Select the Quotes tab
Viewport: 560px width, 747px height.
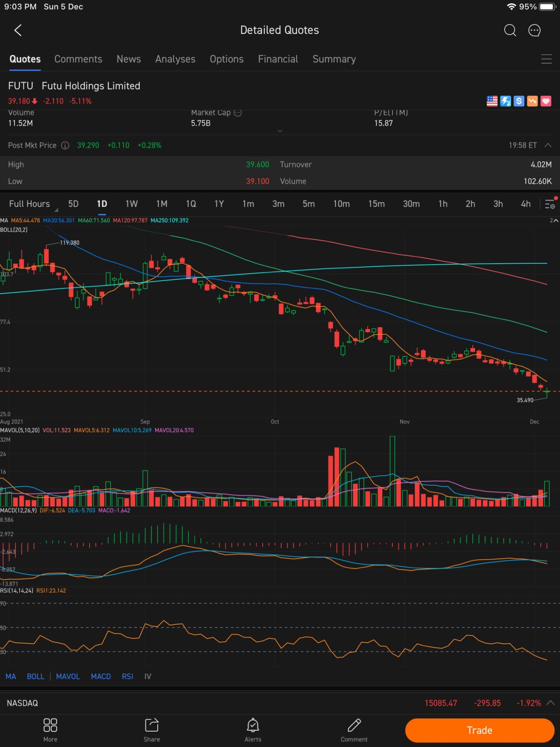tap(25, 59)
